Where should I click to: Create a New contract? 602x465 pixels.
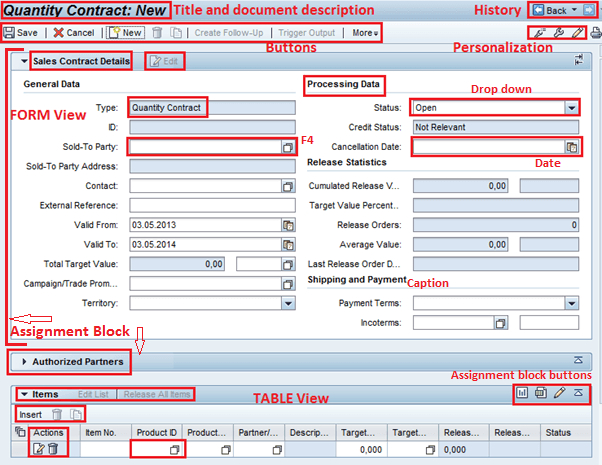125,33
